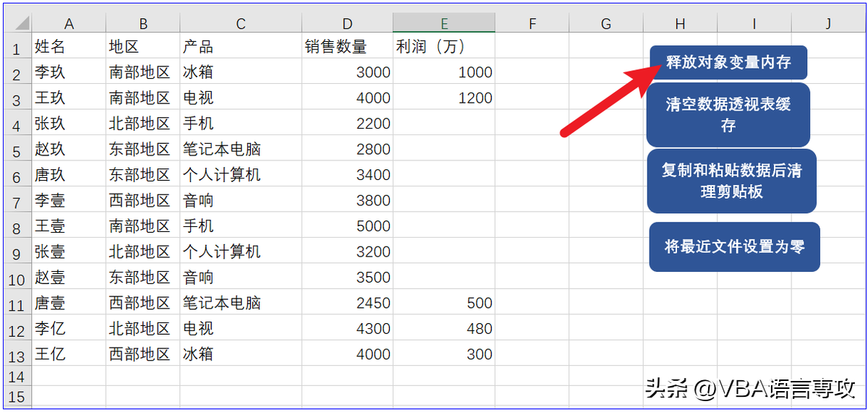This screenshot has width=868, height=412.
Task: Click the 将最近文件设置为零 button
Action: pos(734,246)
